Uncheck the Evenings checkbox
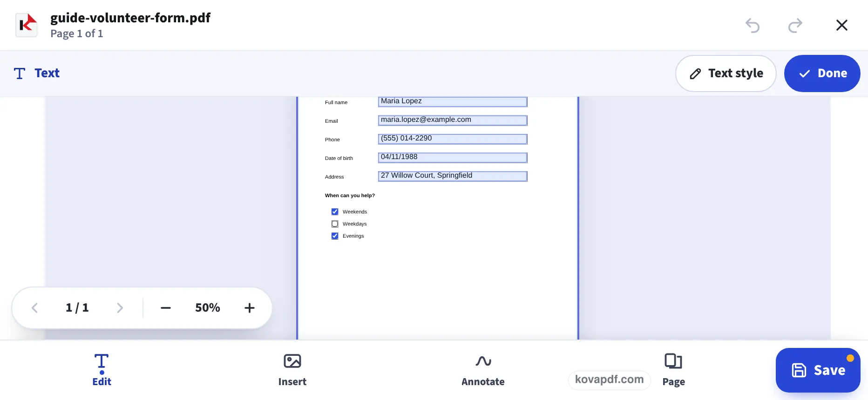 tap(335, 236)
